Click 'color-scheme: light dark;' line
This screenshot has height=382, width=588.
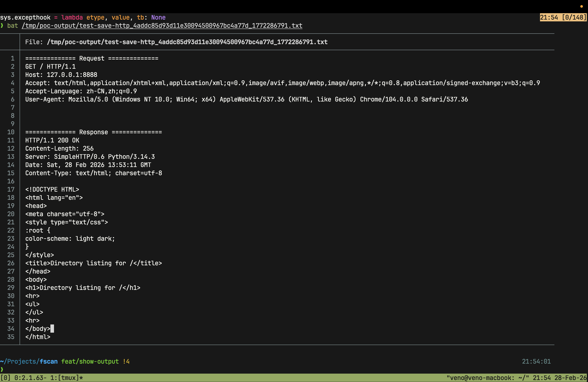(70, 239)
